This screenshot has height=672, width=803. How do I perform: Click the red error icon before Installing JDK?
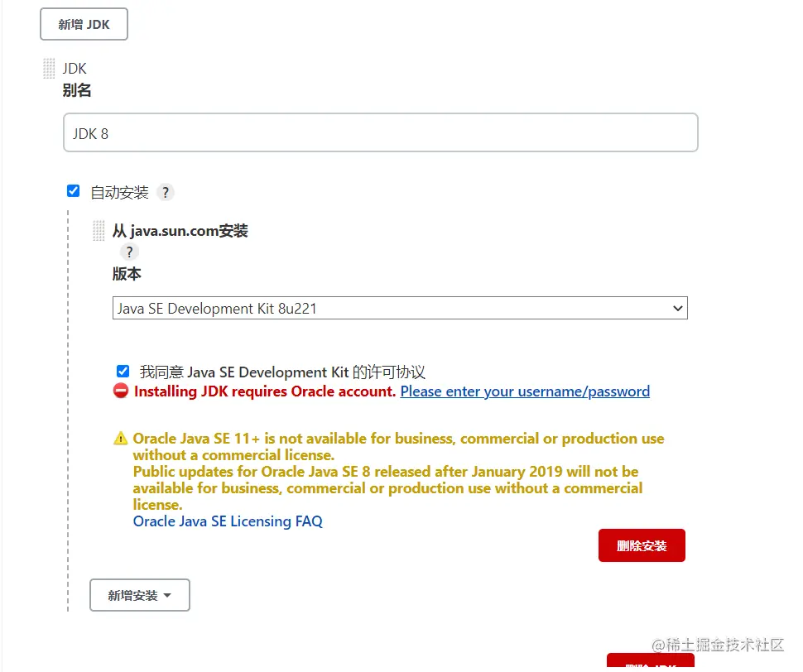121,391
